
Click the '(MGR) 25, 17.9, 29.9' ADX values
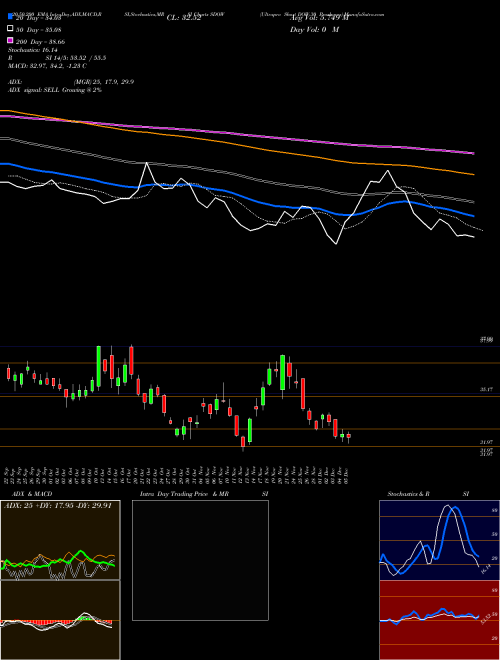tap(104, 82)
